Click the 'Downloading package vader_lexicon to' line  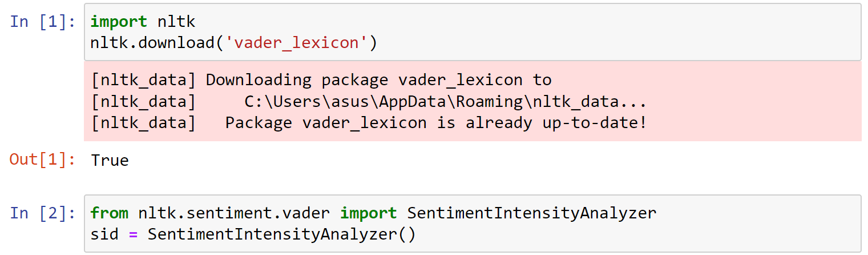(x=321, y=80)
